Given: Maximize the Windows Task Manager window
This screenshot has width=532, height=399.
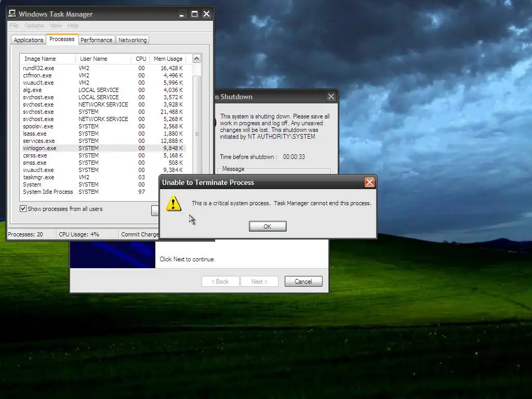Looking at the screenshot, I should pos(194,14).
